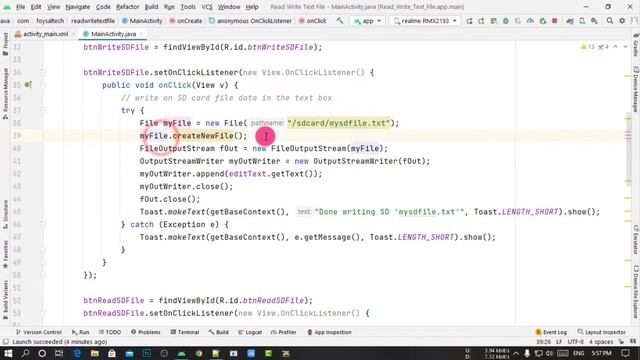The width and height of the screenshot is (640, 360).
Task: Open the Layout Inspector
Action: pyautogui.click(x=602, y=332)
